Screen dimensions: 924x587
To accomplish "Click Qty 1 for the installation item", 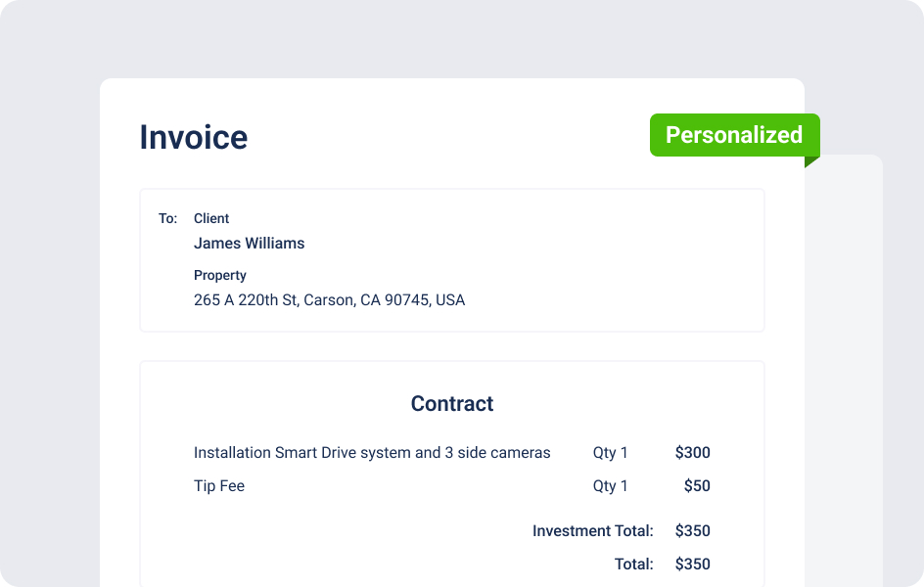I will pos(610,453).
